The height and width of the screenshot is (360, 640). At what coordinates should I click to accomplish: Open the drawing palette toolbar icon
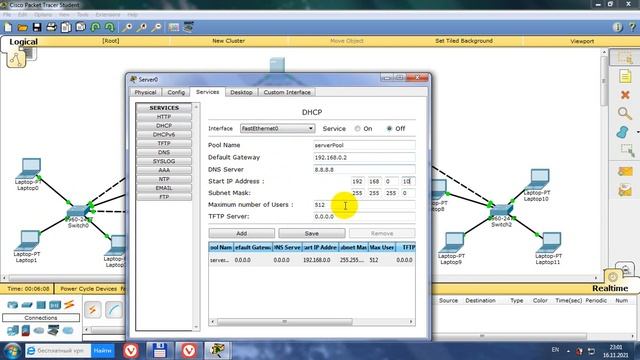tap(173, 27)
